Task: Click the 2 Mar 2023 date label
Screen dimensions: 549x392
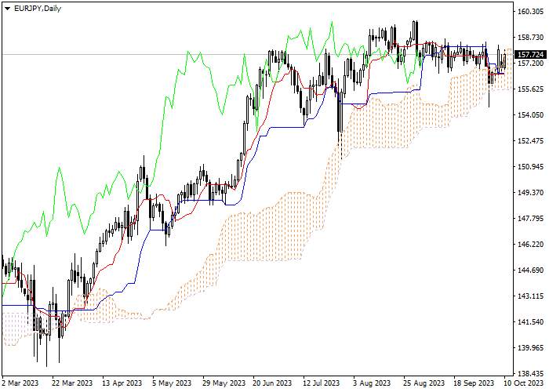Action: (20, 383)
